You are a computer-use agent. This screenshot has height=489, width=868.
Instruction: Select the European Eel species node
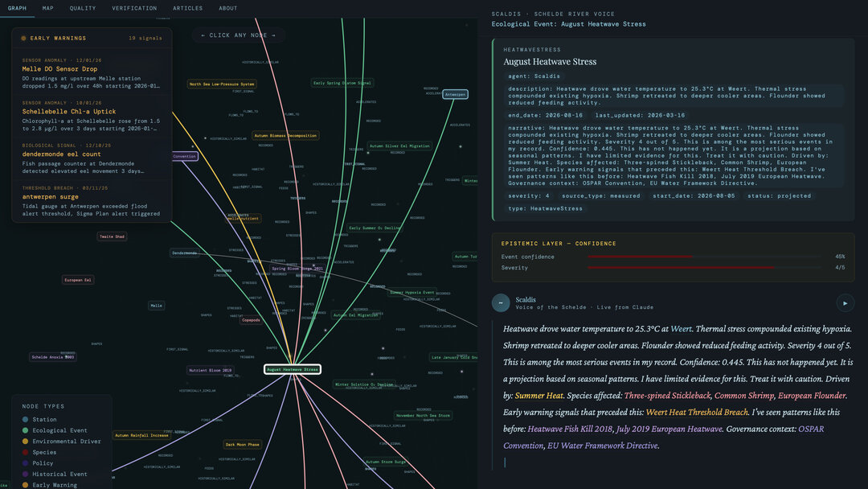pos(78,280)
